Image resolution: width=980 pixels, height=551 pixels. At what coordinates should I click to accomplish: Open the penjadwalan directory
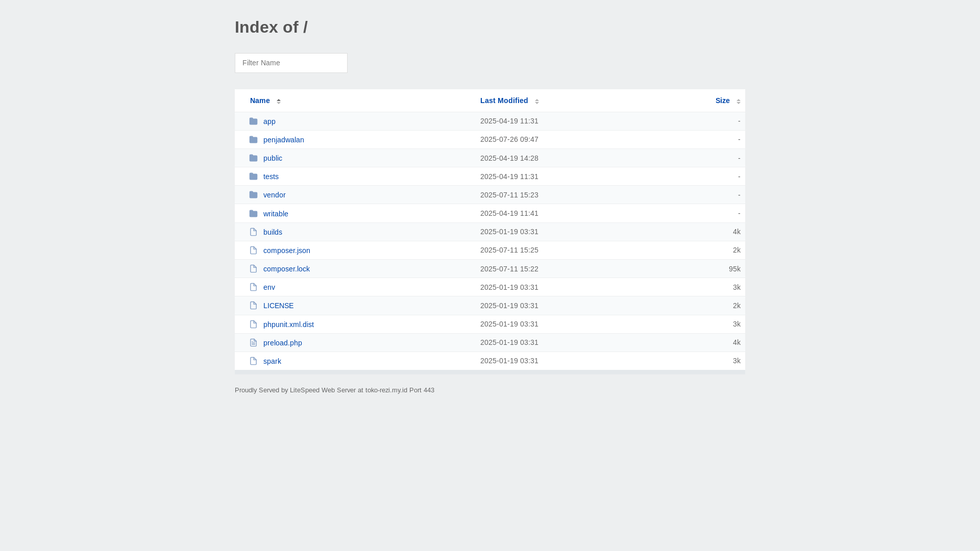point(283,140)
